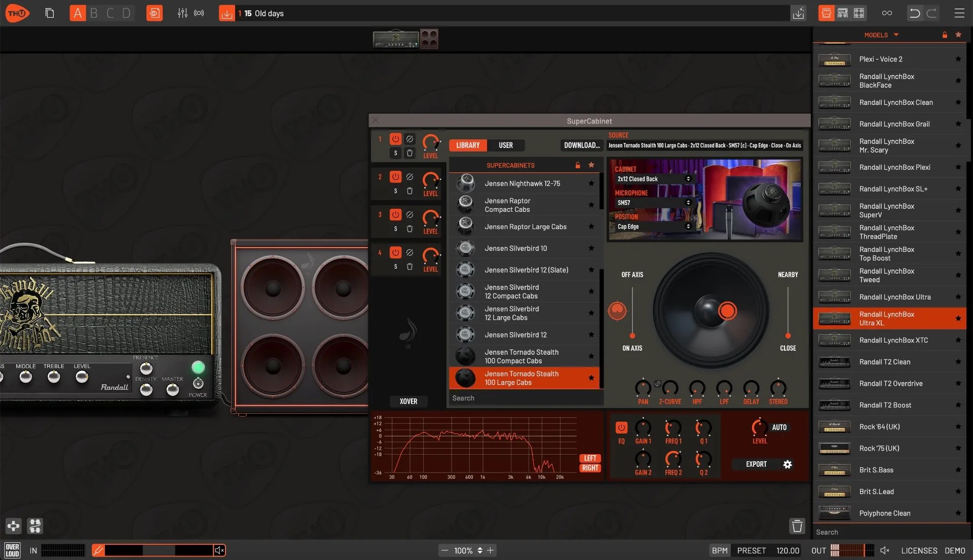The image size is (973, 560).
Task: Click the fit-view icon at bottom left
Action: pos(13,526)
